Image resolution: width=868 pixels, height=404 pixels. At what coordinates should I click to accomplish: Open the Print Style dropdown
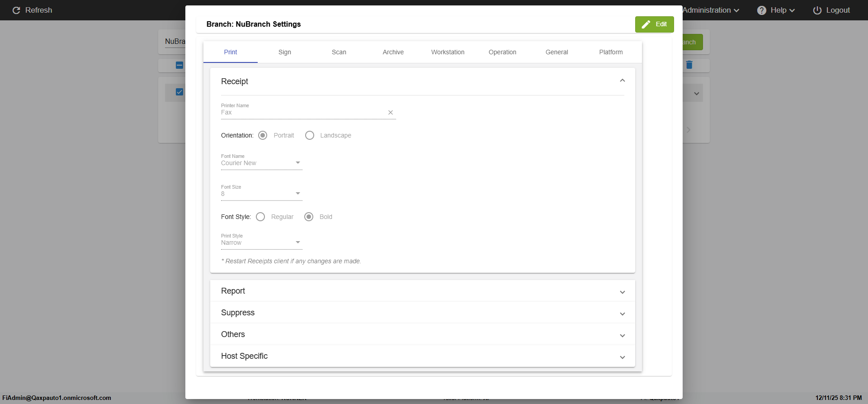(261, 242)
